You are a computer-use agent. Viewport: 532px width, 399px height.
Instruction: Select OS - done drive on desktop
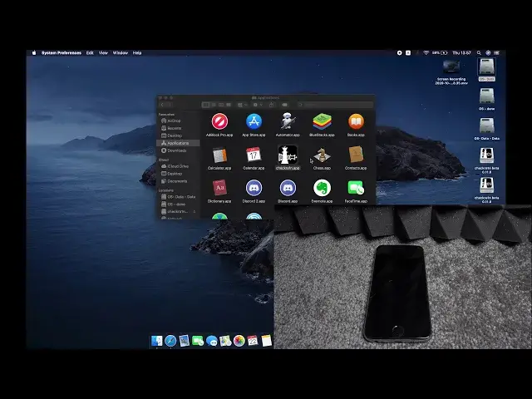[486, 99]
